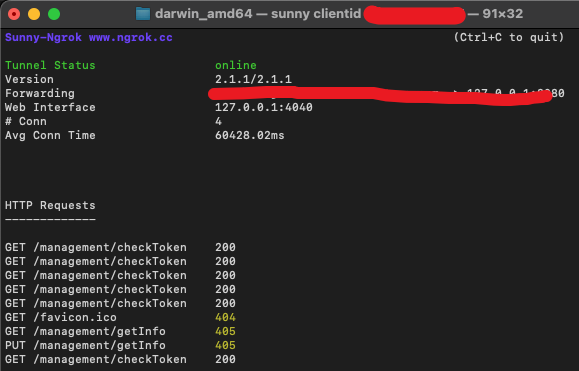
Task: Click the connection count value '4'
Action: [x=218, y=121]
